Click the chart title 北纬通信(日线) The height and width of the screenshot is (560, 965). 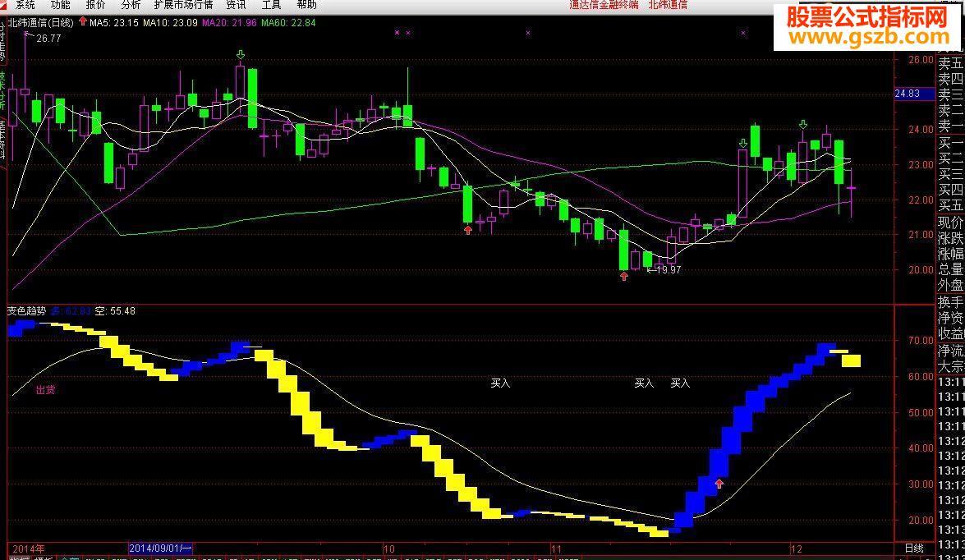40,22
